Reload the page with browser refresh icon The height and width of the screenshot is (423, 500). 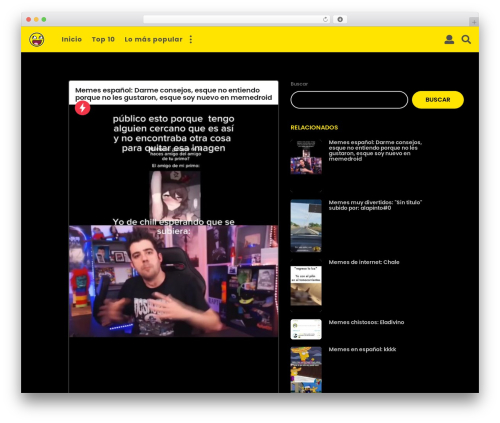click(325, 19)
